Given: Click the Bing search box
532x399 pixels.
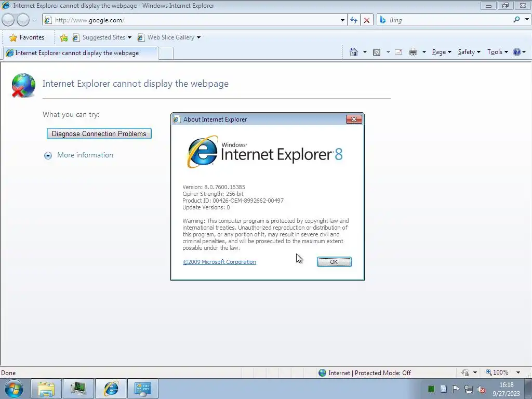Looking at the screenshot, I should [449, 20].
